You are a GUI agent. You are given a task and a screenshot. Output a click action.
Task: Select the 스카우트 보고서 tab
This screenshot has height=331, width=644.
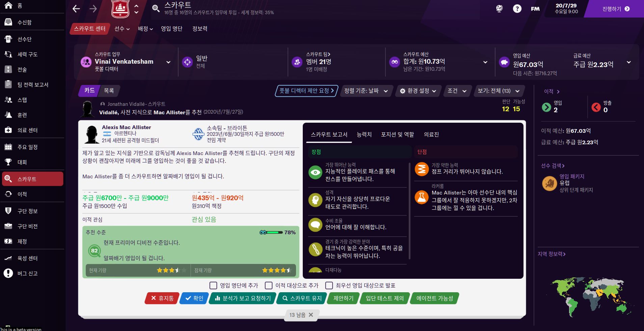tap(329, 134)
